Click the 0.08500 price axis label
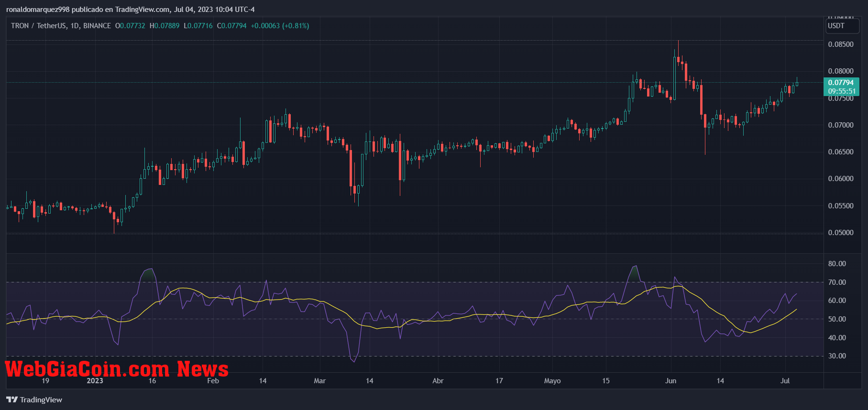This screenshot has height=410, width=868. coord(841,44)
